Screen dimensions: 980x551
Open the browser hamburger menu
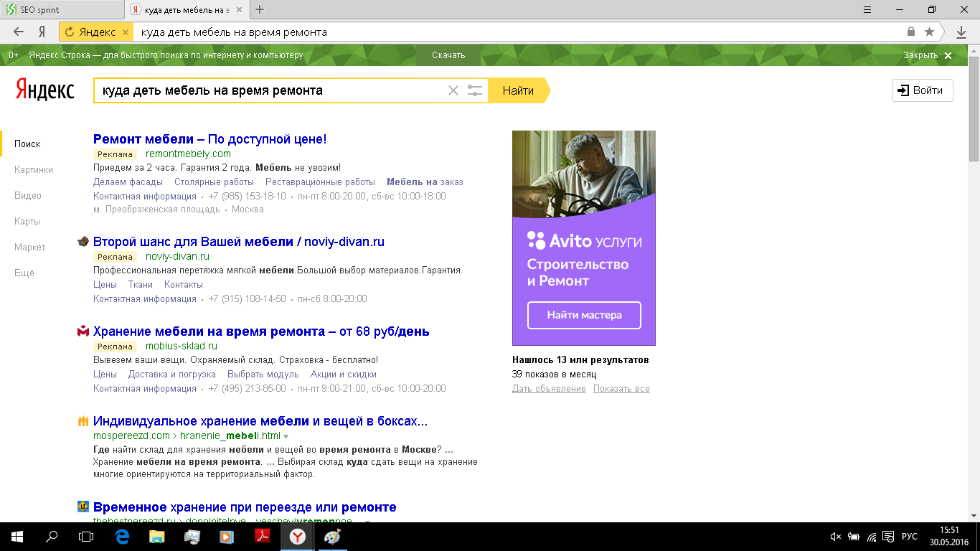point(867,9)
